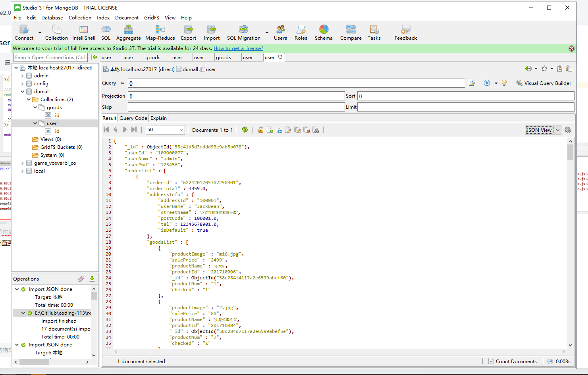Viewport: 588px width, 375px height.
Task: Launch IntelliShell from the toolbar
Action: click(84, 33)
